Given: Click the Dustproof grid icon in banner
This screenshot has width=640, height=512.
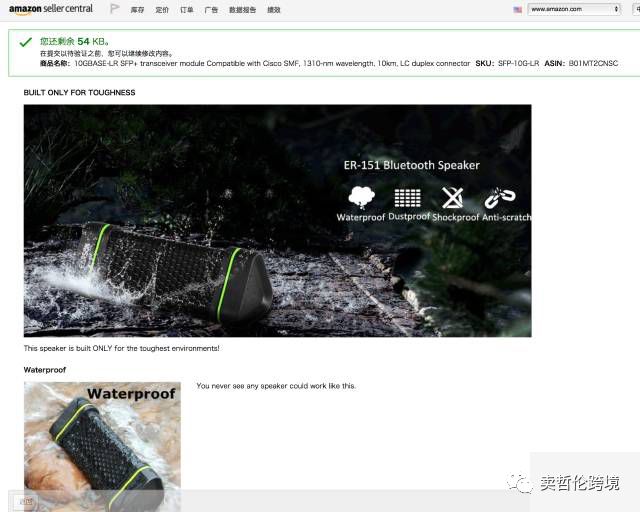Looking at the screenshot, I should click(x=407, y=198).
